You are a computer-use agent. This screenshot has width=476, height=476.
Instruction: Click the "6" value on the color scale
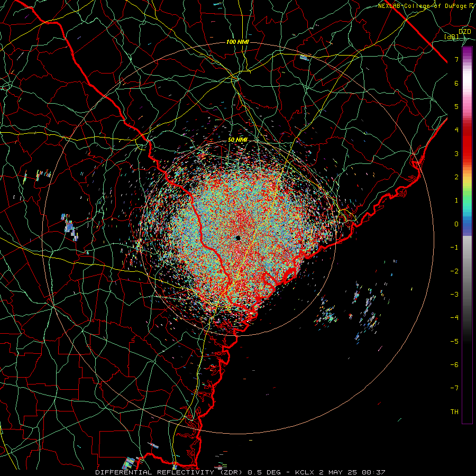pyautogui.click(x=456, y=83)
